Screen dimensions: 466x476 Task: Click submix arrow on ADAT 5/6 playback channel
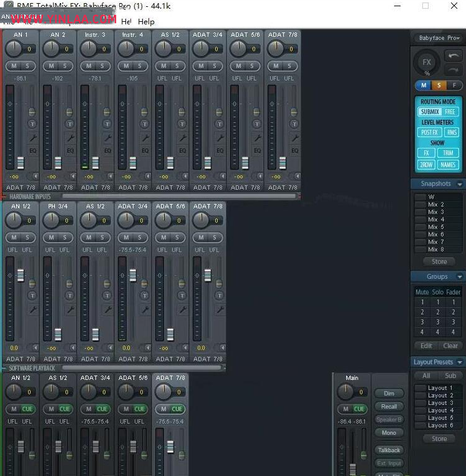pyautogui.click(x=185, y=347)
